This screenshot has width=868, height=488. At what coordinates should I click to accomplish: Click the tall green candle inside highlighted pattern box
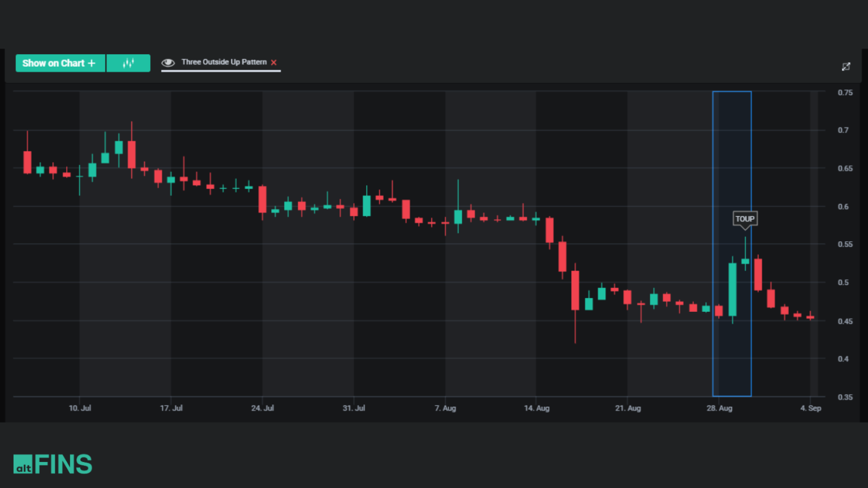tap(732, 289)
